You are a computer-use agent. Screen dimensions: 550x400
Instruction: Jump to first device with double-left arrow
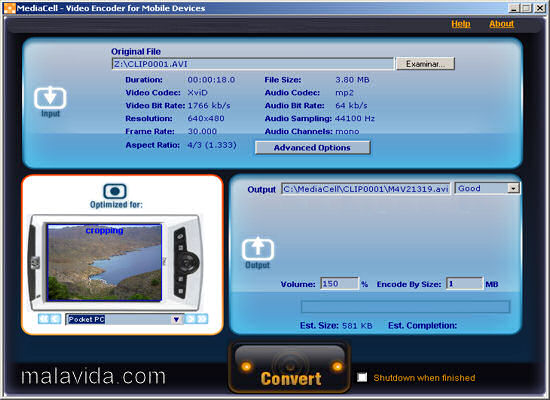pyautogui.click(x=43, y=319)
